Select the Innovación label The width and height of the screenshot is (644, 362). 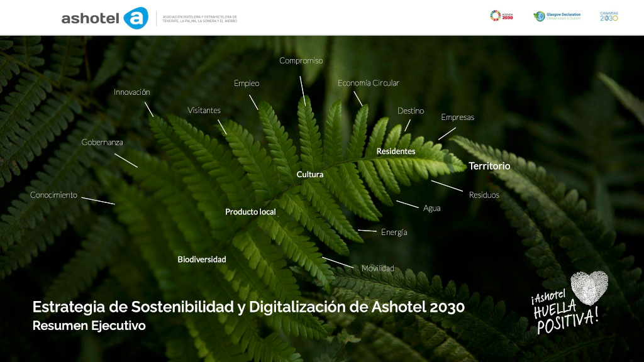coord(131,92)
